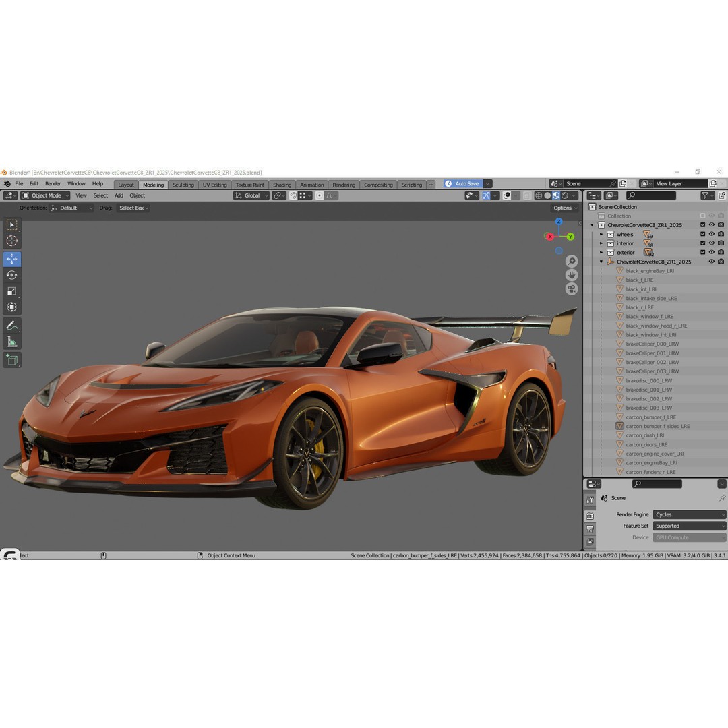Image resolution: width=728 pixels, height=728 pixels.
Task: Pick the Rotate tool
Action: (12, 275)
